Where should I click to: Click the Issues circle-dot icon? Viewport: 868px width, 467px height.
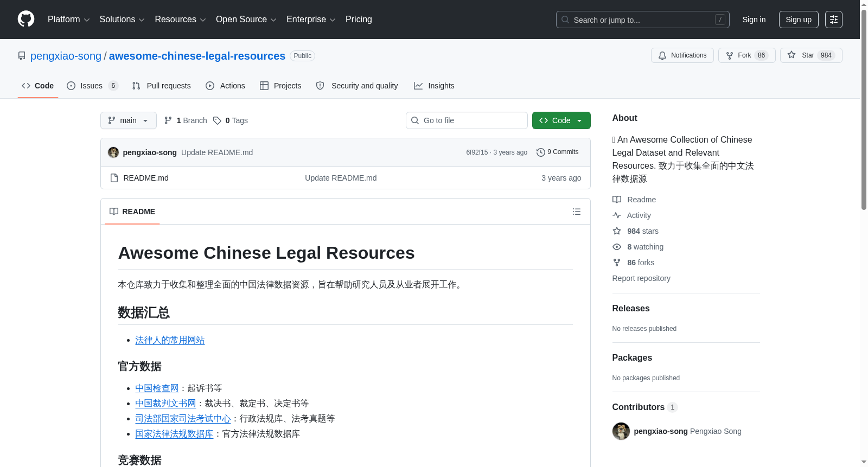pyautogui.click(x=71, y=86)
